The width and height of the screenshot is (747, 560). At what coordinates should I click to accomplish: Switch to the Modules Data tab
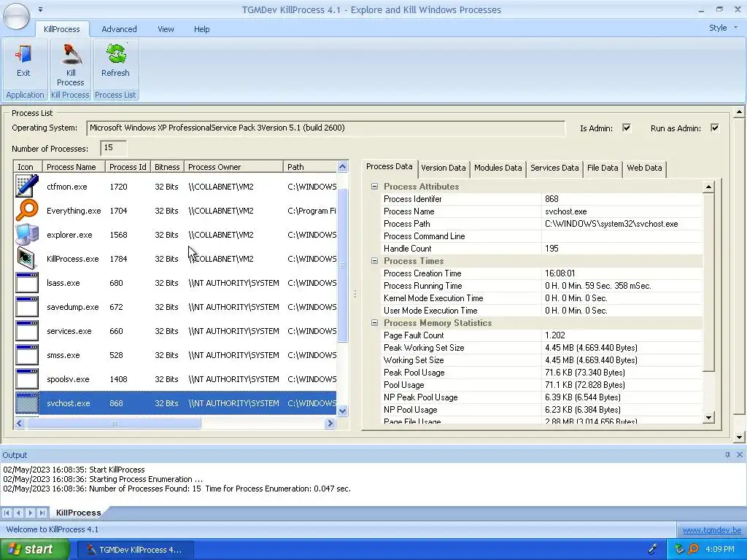pos(498,168)
